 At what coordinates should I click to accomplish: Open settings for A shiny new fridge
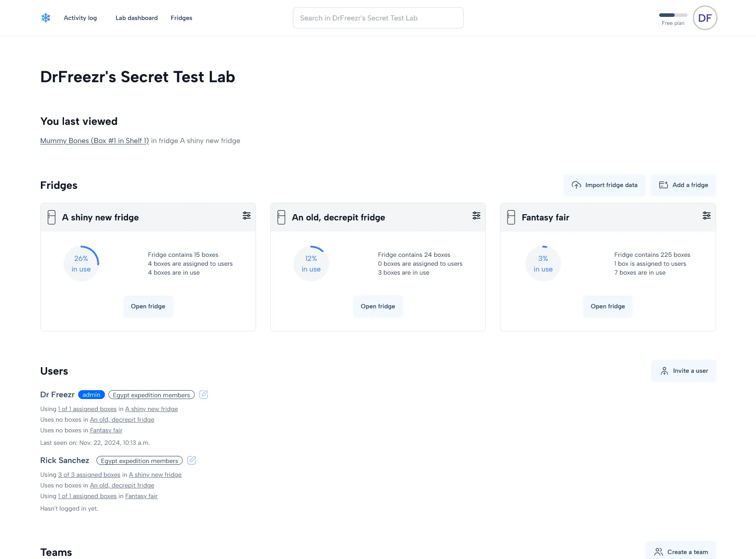click(247, 216)
